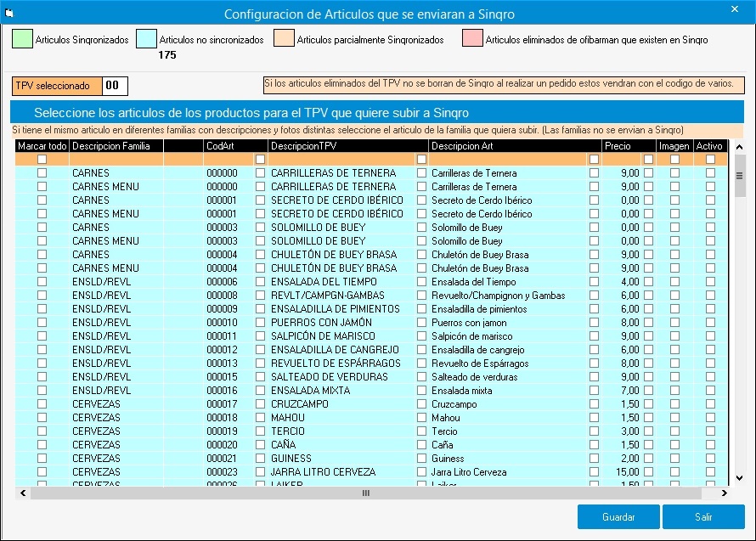Click the Marcar todo column header
Viewport: 756px width, 541px height.
pyautogui.click(x=42, y=146)
